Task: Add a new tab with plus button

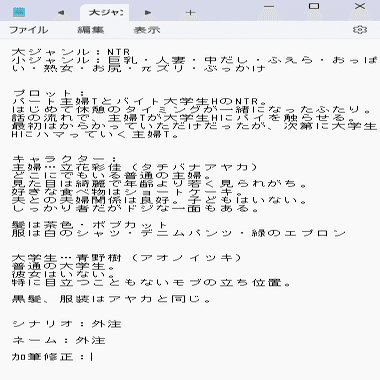Action: pos(190,13)
